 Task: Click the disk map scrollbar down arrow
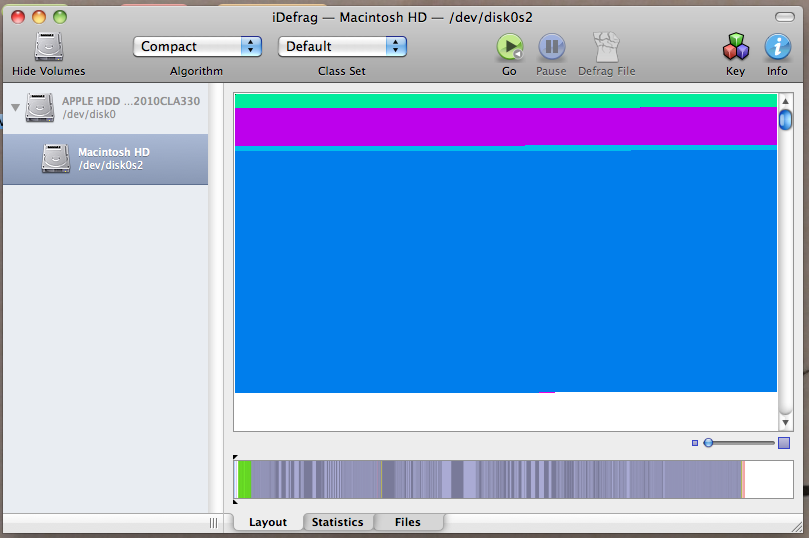pos(785,423)
